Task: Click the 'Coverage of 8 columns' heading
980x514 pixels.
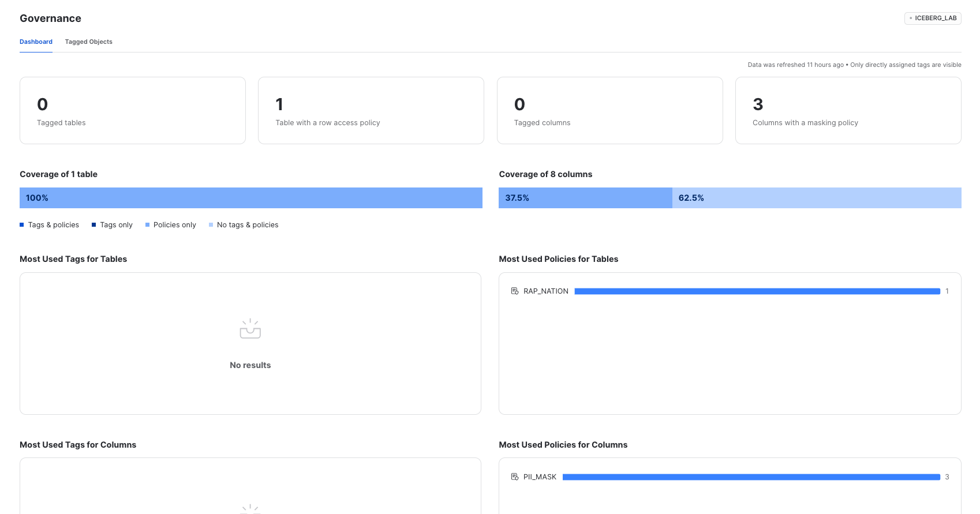Action: pyautogui.click(x=545, y=174)
